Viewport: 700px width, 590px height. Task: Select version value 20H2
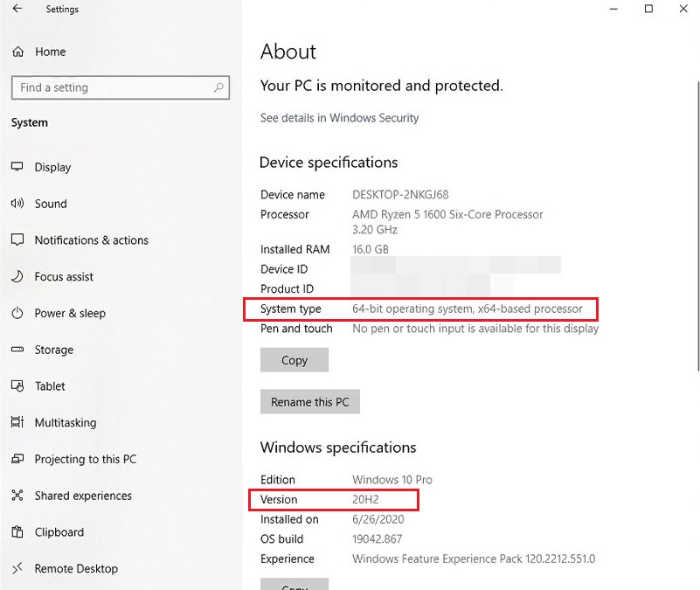[x=365, y=499]
